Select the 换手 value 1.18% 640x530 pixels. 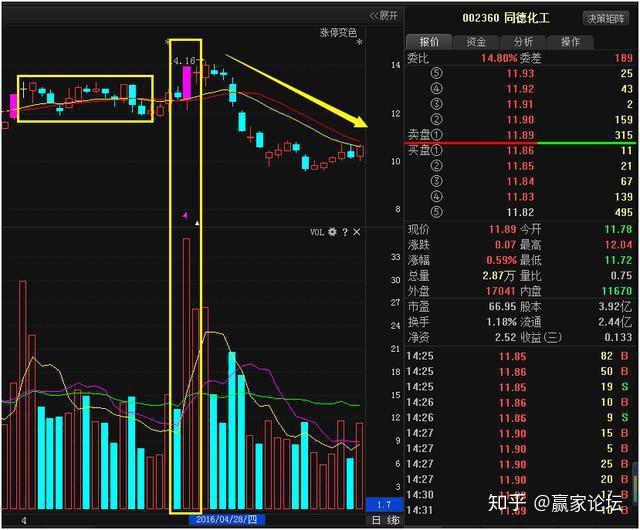pos(501,322)
